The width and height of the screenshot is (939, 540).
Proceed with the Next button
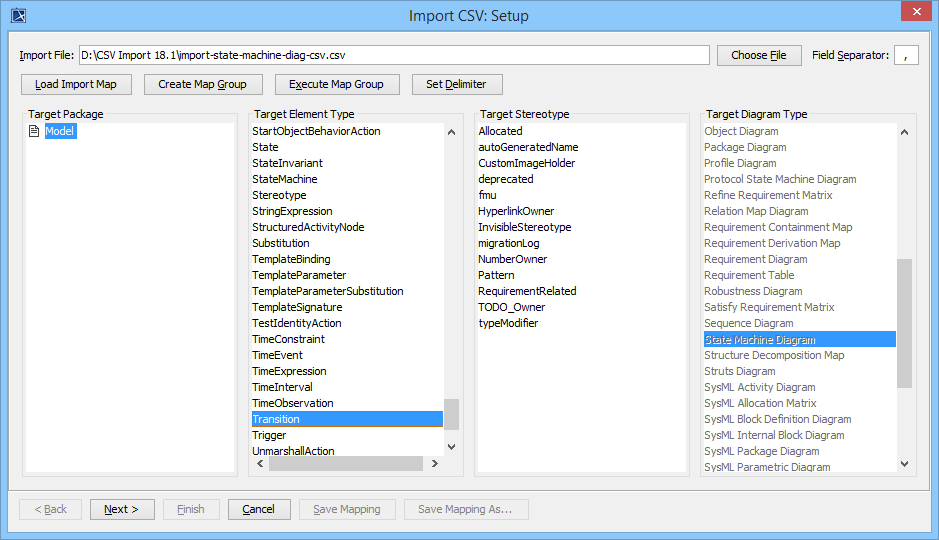click(x=122, y=509)
